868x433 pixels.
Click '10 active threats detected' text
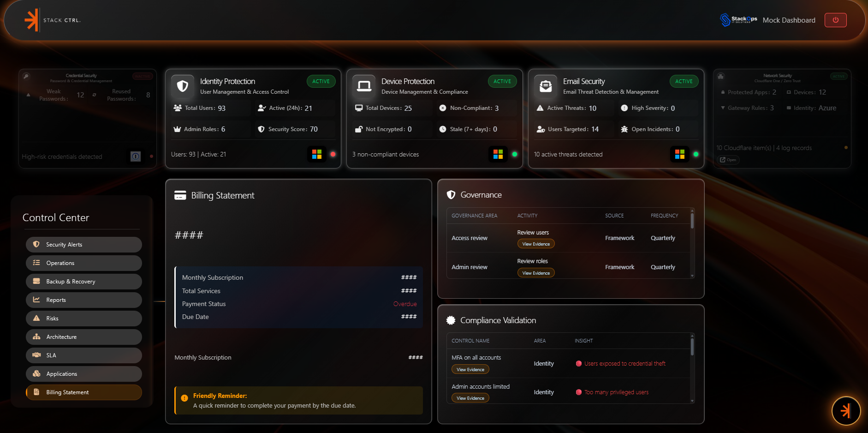pyautogui.click(x=568, y=154)
